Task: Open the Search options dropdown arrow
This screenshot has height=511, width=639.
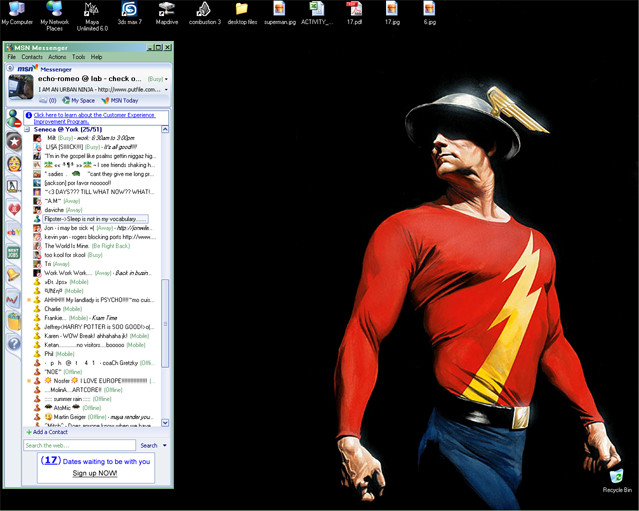Action: (x=165, y=445)
